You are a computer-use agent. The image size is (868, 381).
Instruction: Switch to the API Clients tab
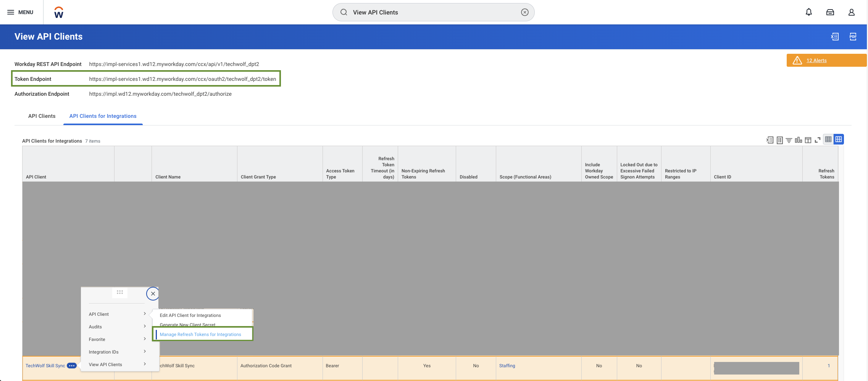42,116
